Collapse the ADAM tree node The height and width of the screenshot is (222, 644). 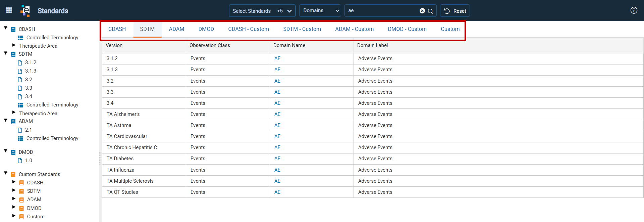click(x=6, y=120)
